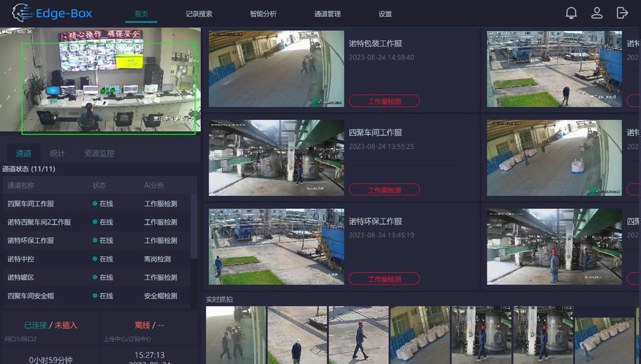Open right-column middle event thumbnail with sacks
Screen dimensions: 641x364
coord(554,158)
